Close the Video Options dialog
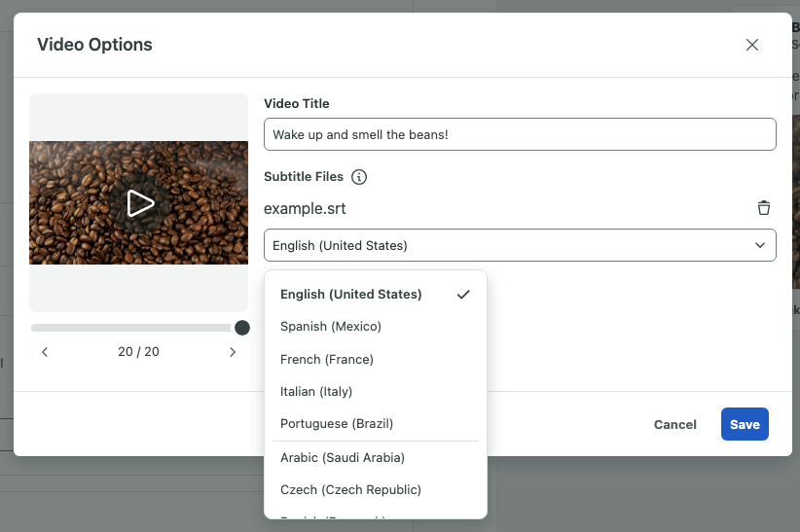Viewport: 800px width, 532px height. click(752, 45)
